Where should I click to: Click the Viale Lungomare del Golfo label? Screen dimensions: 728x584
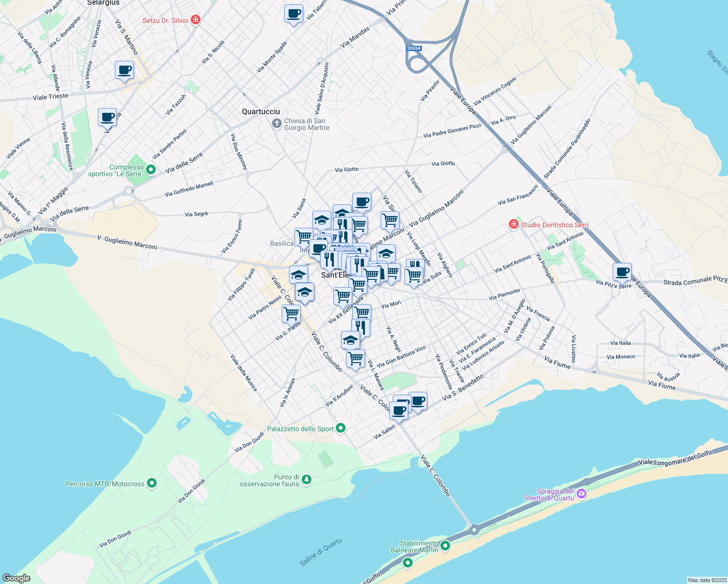pos(675,457)
